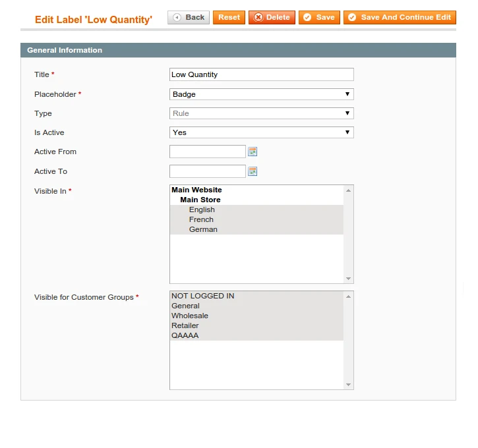This screenshot has width=478, height=448.
Task: Click the Active From date field
Action: point(207,152)
